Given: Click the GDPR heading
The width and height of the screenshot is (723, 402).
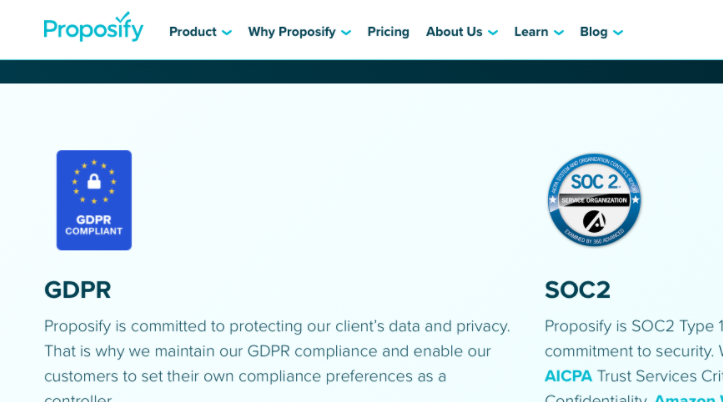Looking at the screenshot, I should tap(77, 290).
